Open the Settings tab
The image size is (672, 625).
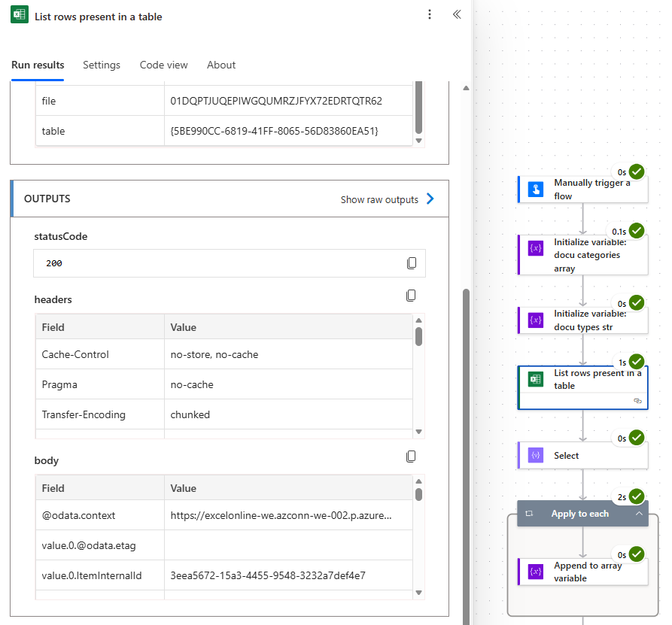[x=102, y=65]
